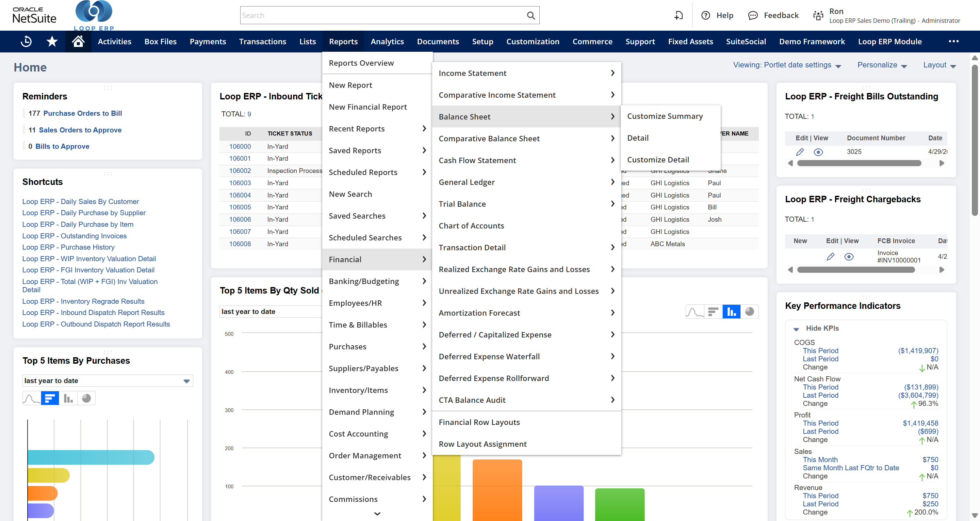
Task: Open Purchase Orders to Bill reminder
Action: tap(82, 113)
